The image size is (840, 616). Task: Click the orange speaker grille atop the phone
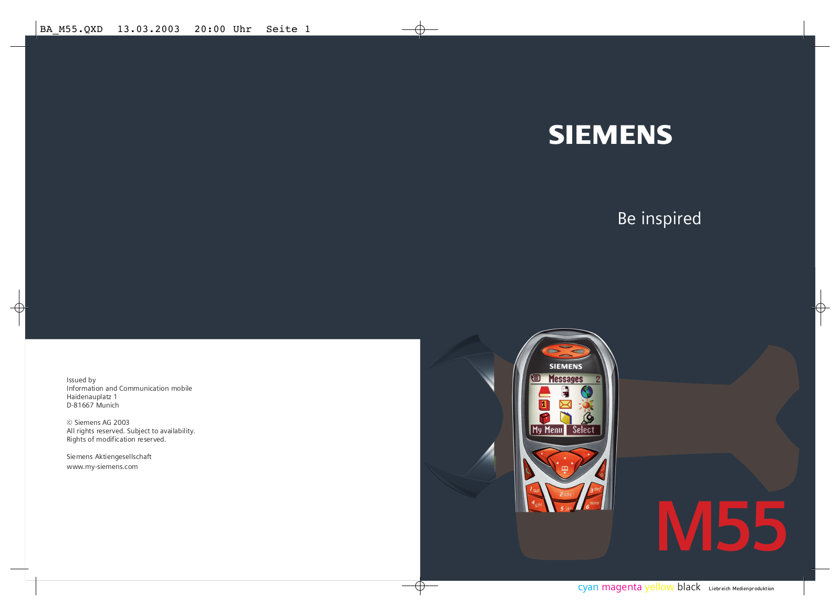tap(565, 351)
